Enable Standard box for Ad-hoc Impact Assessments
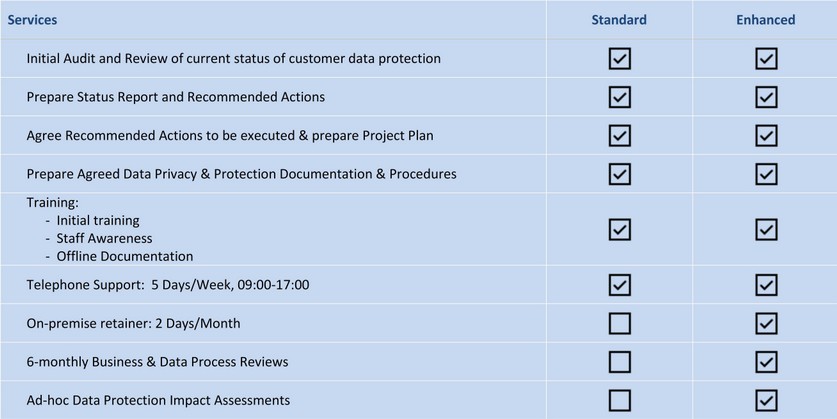 [x=619, y=400]
